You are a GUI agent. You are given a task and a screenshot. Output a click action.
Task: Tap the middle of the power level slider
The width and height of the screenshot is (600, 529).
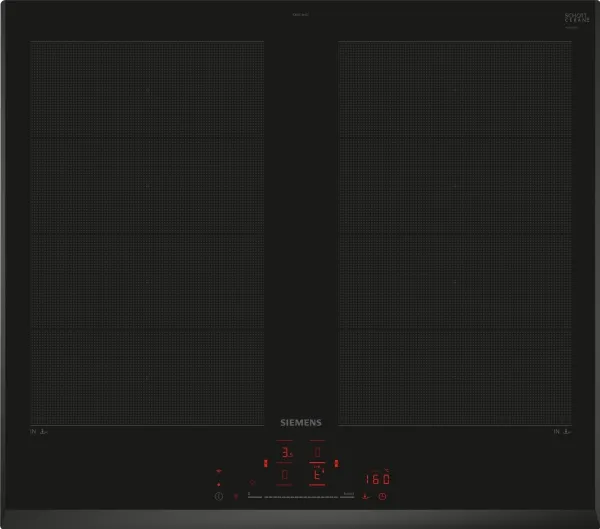300,496
